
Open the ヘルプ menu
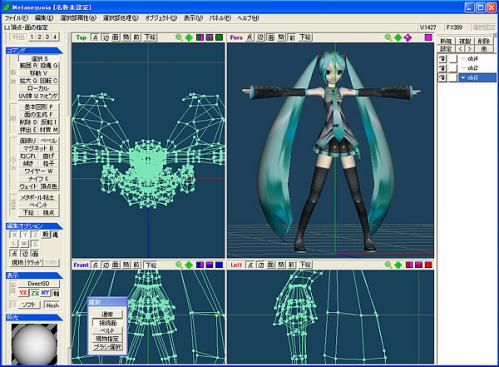click(x=248, y=18)
